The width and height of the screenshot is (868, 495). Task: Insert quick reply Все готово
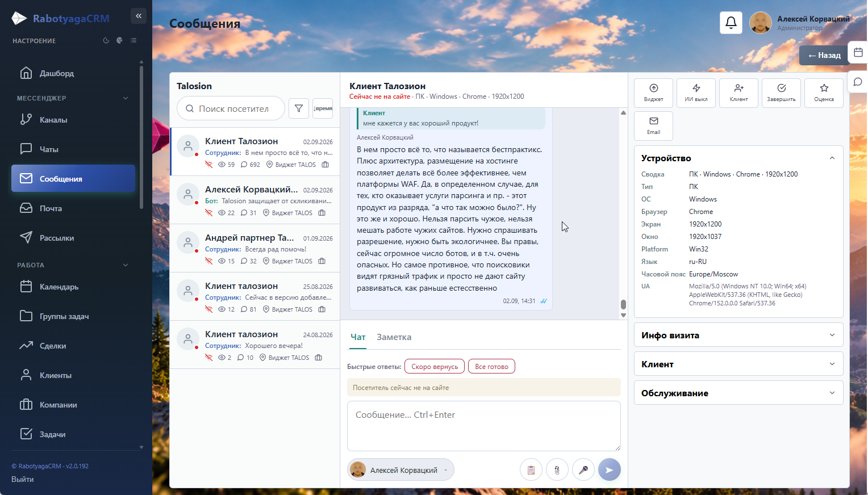(x=491, y=367)
